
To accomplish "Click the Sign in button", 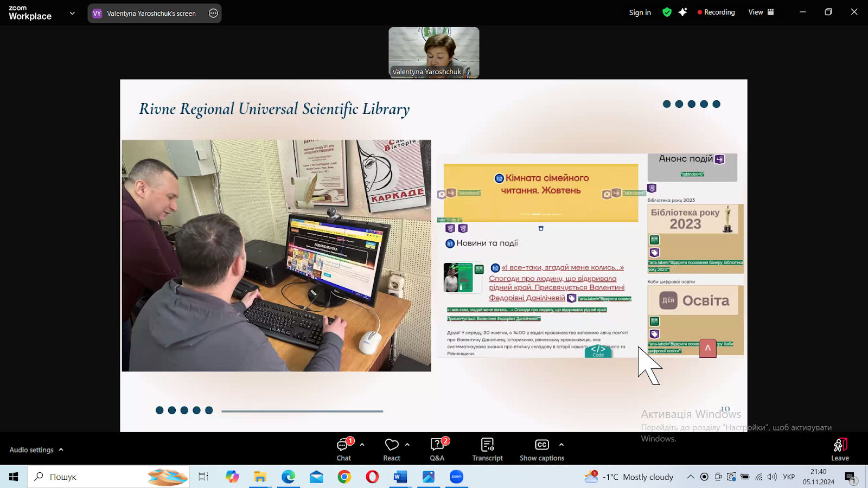I will (640, 12).
